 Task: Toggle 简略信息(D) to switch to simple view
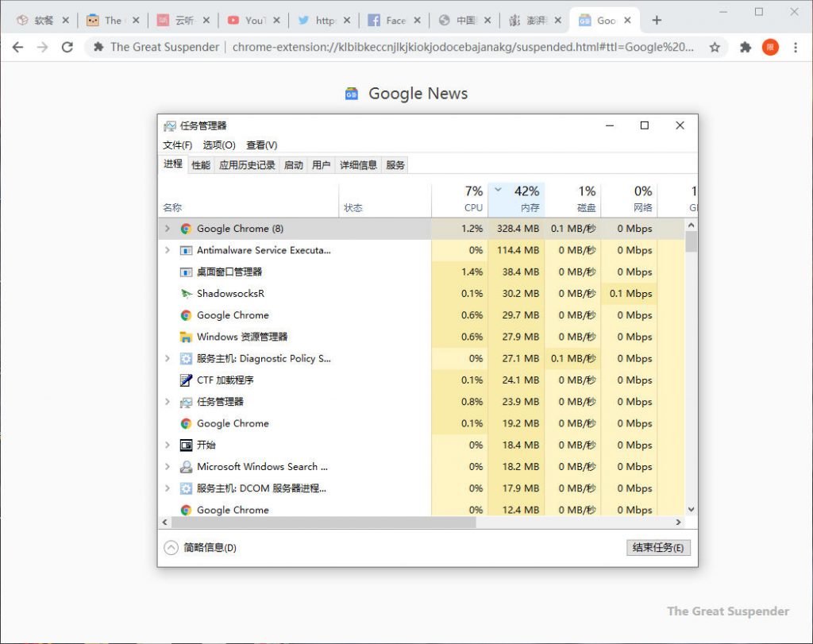click(x=204, y=547)
